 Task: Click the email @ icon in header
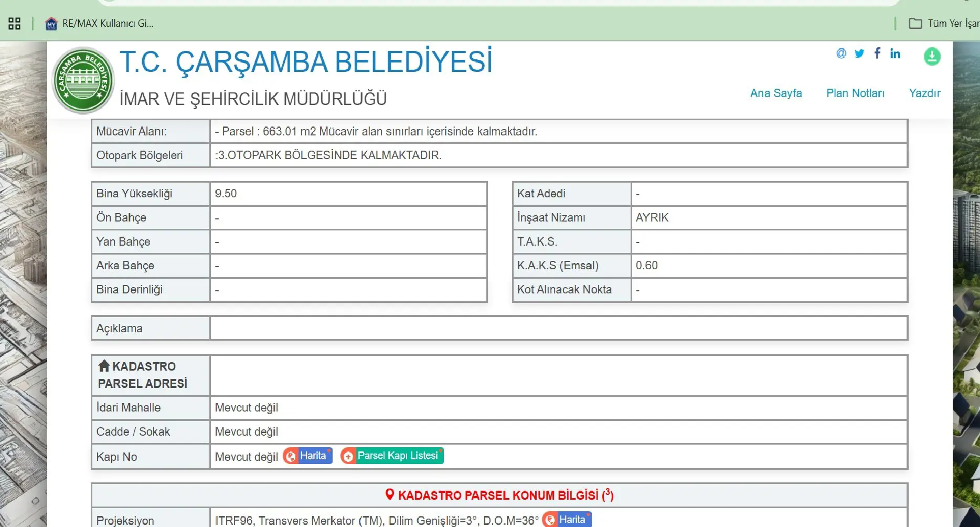(841, 54)
